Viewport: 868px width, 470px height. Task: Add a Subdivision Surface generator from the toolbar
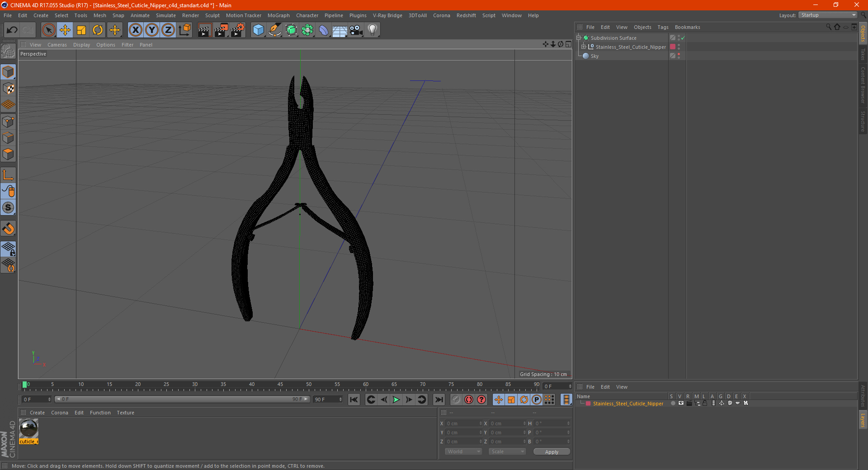291,30
